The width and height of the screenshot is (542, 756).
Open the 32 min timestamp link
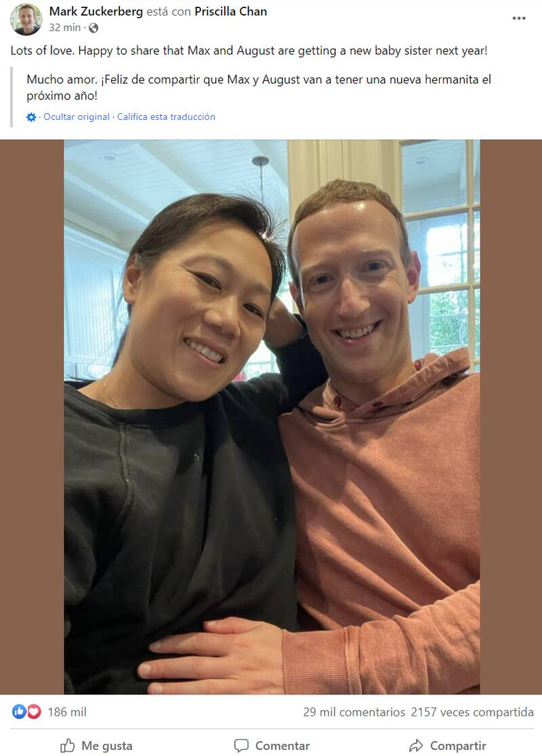pyautogui.click(x=64, y=28)
